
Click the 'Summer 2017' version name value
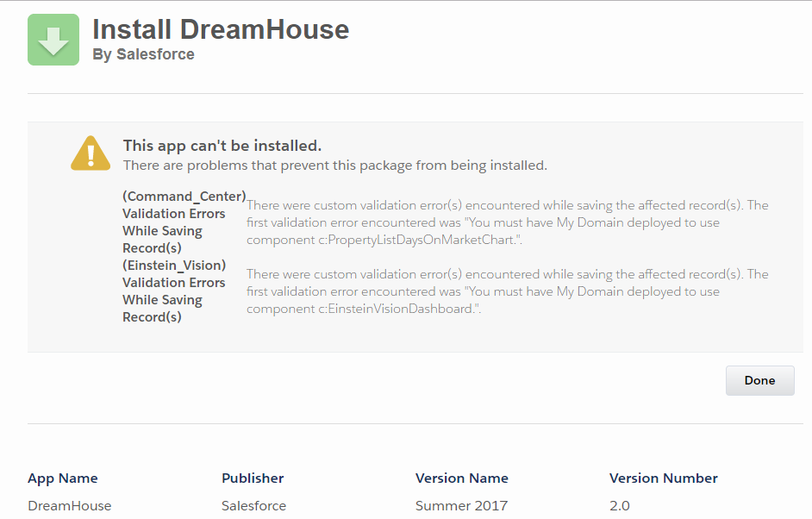461,505
